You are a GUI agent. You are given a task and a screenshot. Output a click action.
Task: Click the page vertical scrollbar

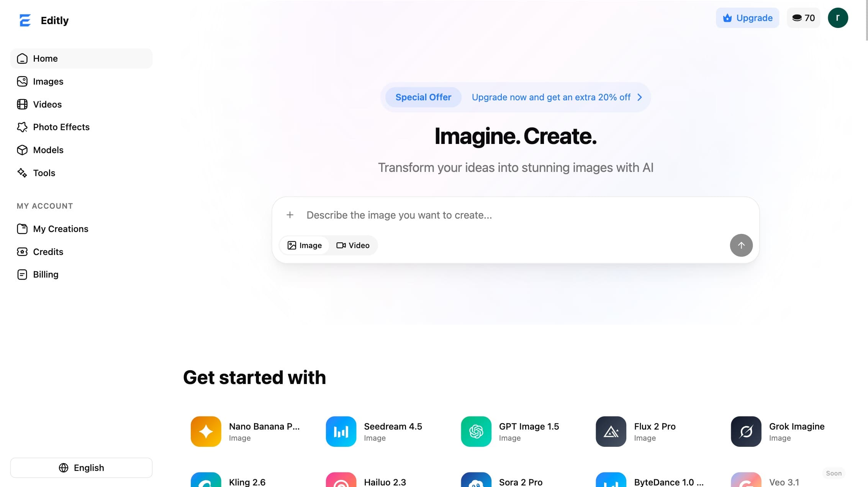point(866,20)
